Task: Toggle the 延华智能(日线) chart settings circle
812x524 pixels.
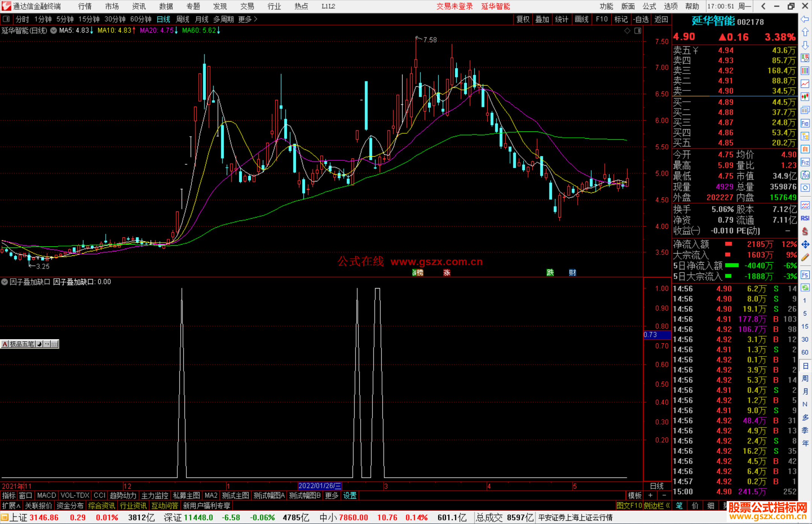Action: pyautogui.click(x=54, y=30)
